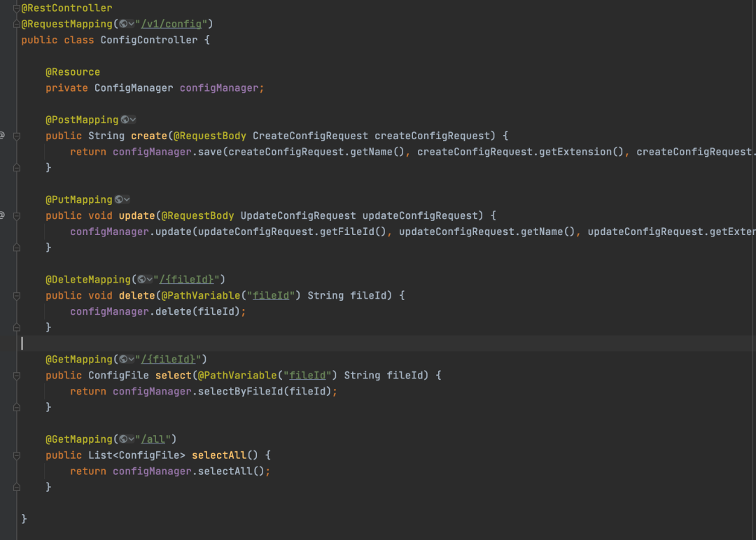The height and width of the screenshot is (540, 756).
Task: Click fold end marker closing the create method
Action: click(16, 168)
